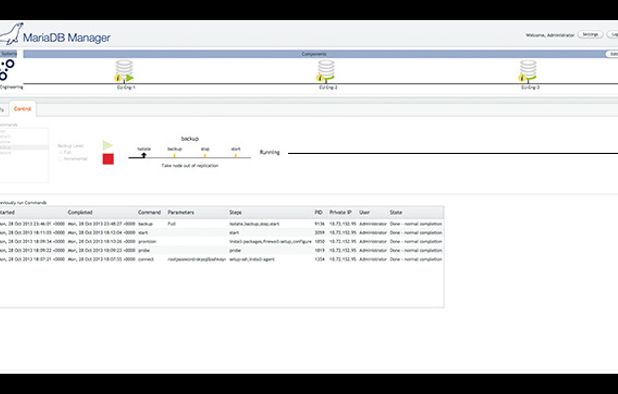Select the database node icon labeled 2
The width and height of the screenshot is (618, 394).
326,71
